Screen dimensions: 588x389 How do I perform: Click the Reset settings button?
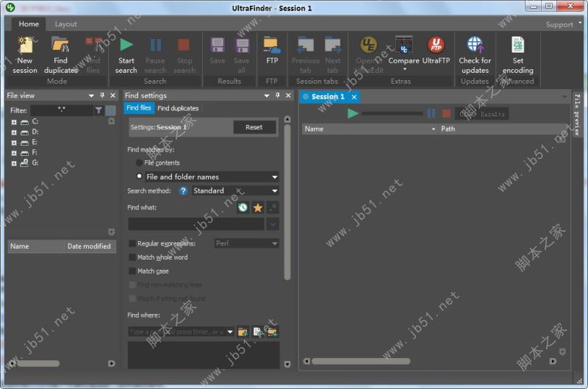(x=254, y=127)
